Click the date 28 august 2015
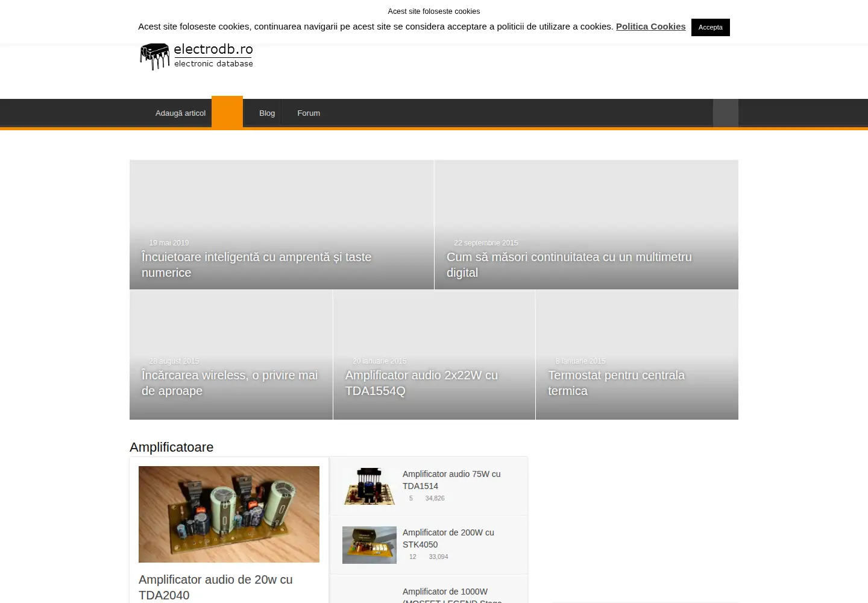 [174, 361]
